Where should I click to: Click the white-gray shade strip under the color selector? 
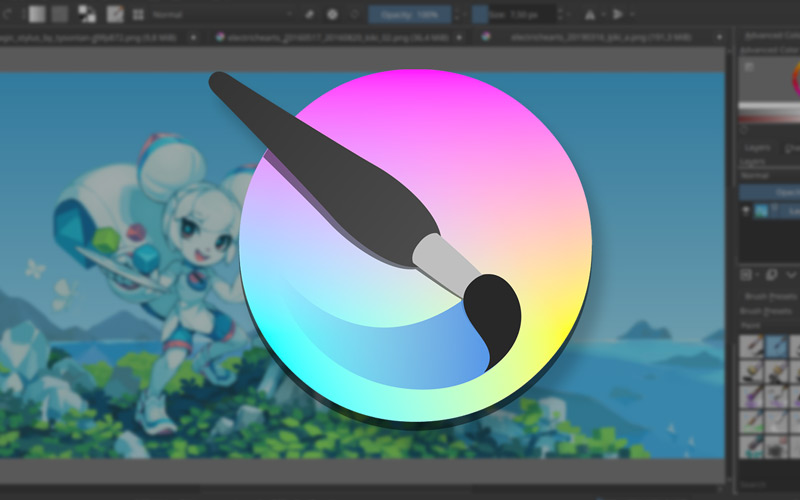point(769,106)
